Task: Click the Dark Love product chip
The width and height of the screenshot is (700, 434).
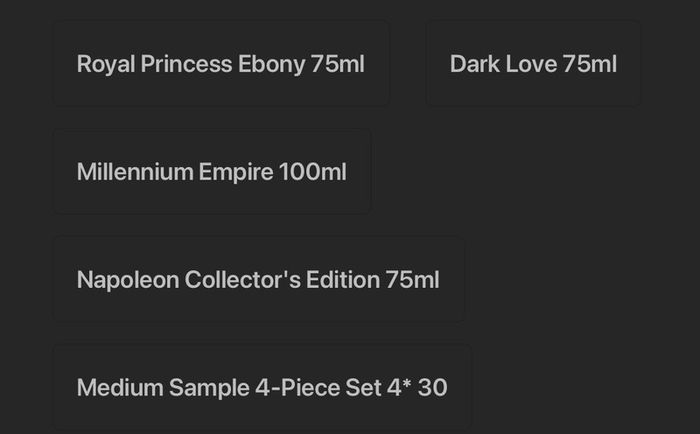Action: click(x=533, y=63)
